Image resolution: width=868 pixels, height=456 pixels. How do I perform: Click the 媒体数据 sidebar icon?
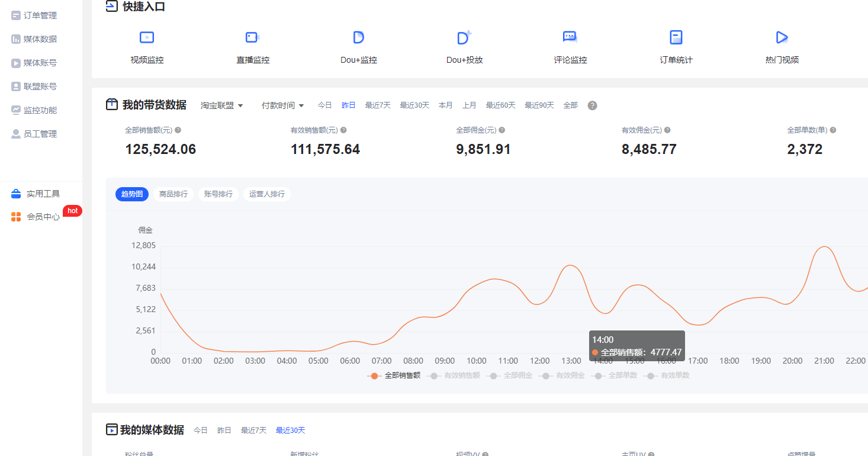[x=16, y=39]
